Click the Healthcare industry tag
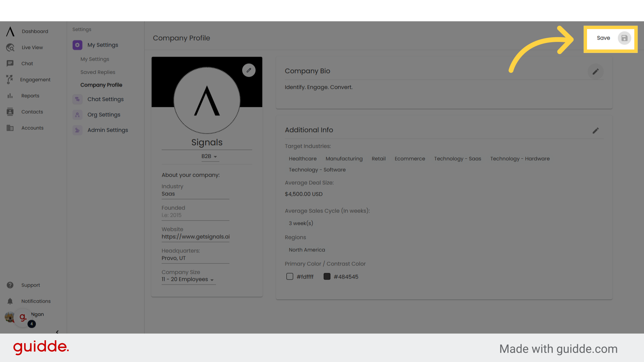Image resolution: width=644 pixels, height=362 pixels. [303, 159]
